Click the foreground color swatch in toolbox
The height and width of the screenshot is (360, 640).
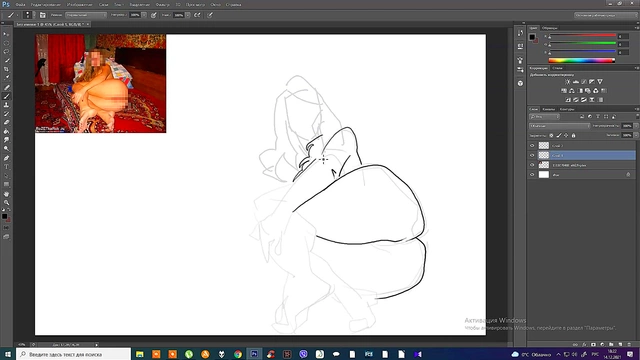[4, 216]
